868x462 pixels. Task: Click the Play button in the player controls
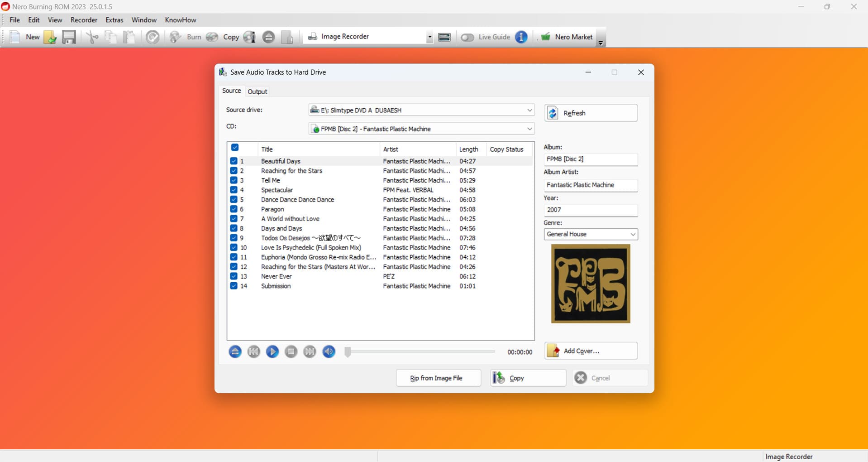coord(272,351)
